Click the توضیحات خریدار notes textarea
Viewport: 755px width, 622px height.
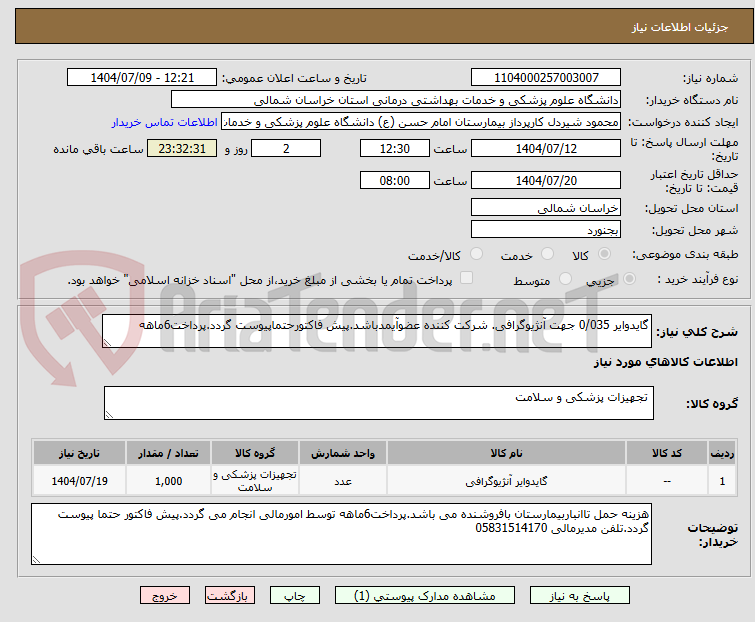pos(341,534)
